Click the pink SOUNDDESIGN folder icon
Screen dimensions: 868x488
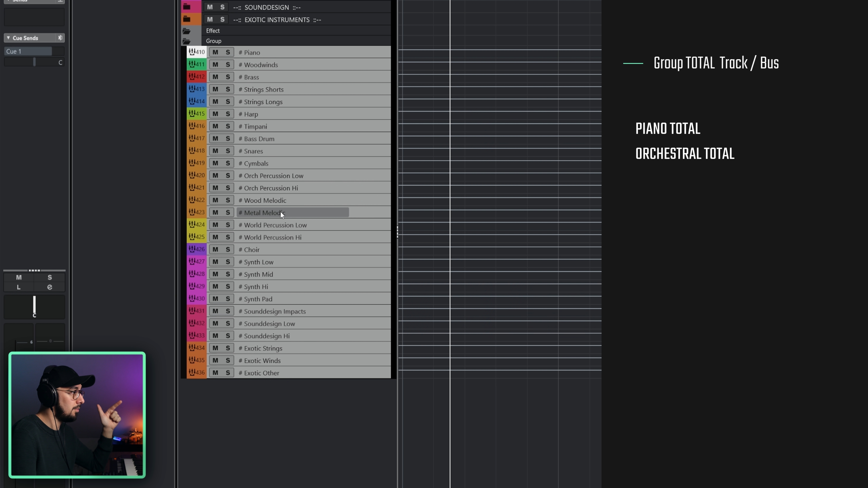[187, 7]
